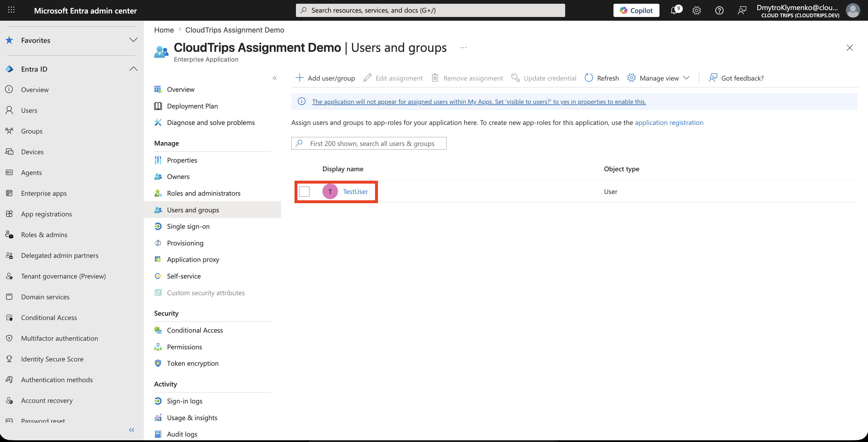Open the My Apps visibility info banner link
Viewport: 868px width, 442px height.
[x=479, y=102]
